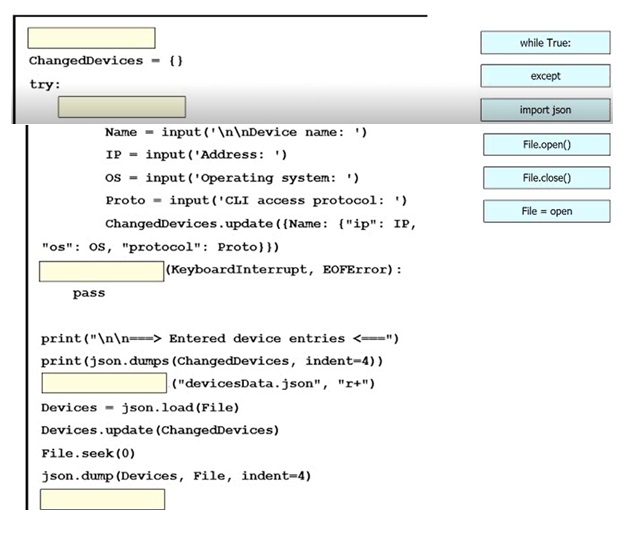Select the 'File.open()' option box
Screen dimensions: 637x555
[x=546, y=144]
